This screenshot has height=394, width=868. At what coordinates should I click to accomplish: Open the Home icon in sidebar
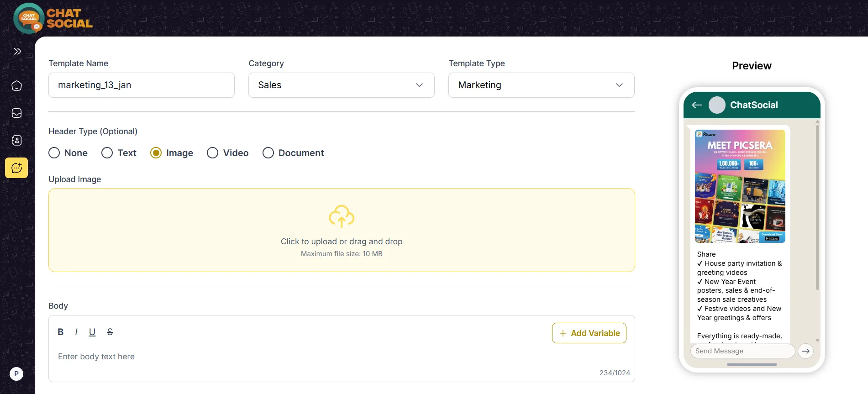pyautogui.click(x=16, y=85)
